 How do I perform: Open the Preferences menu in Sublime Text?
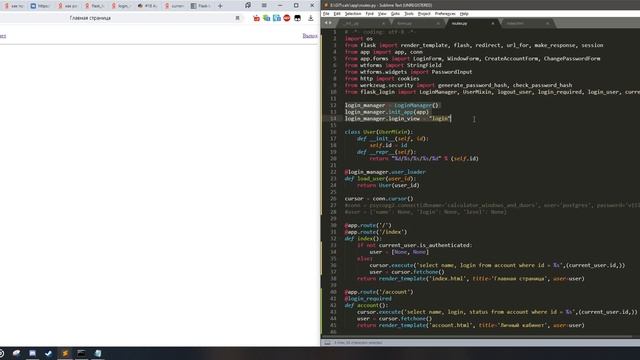[x=445, y=14]
